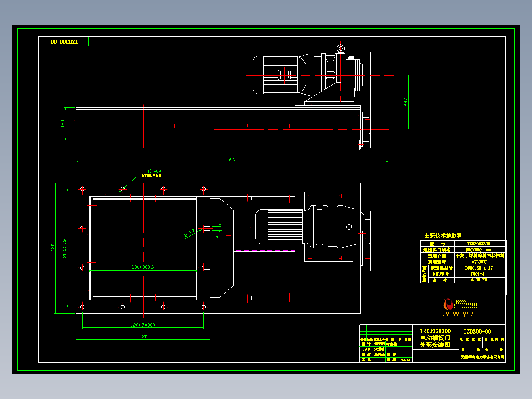This screenshot has width=532, height=399.
Task: Select the TZD300-00 drawing number in title block
Action: click(477, 331)
